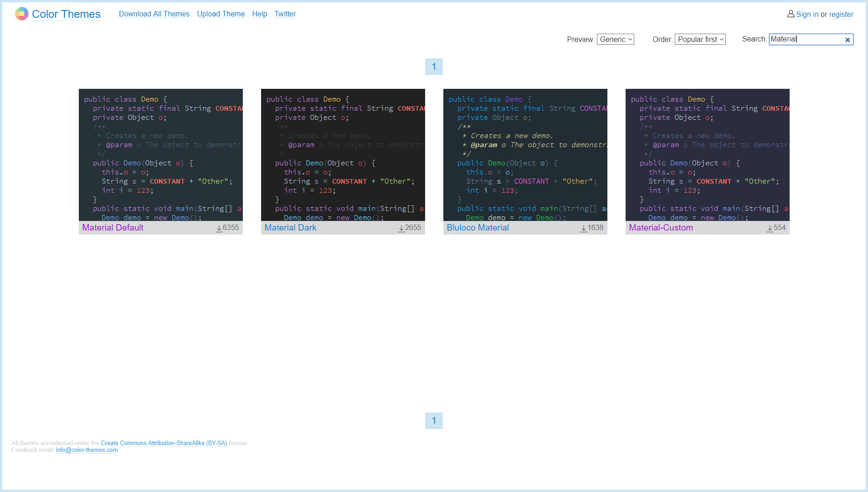Open the Creative Commons BY-SA license link
868x492 pixels.
[x=164, y=443]
